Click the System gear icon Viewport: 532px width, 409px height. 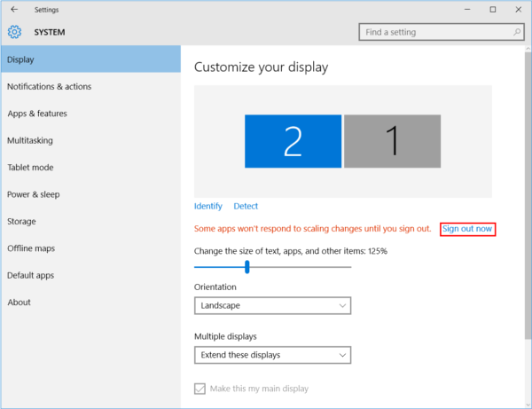tap(14, 32)
